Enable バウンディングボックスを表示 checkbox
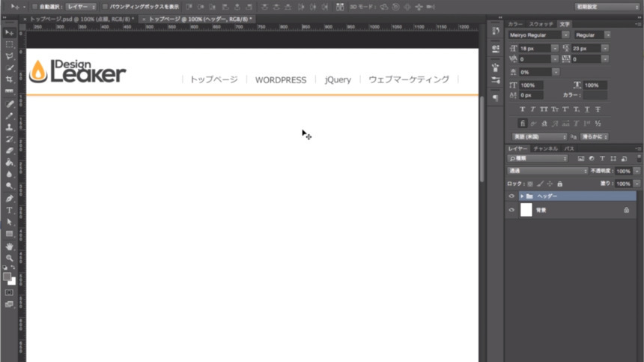 (x=105, y=7)
